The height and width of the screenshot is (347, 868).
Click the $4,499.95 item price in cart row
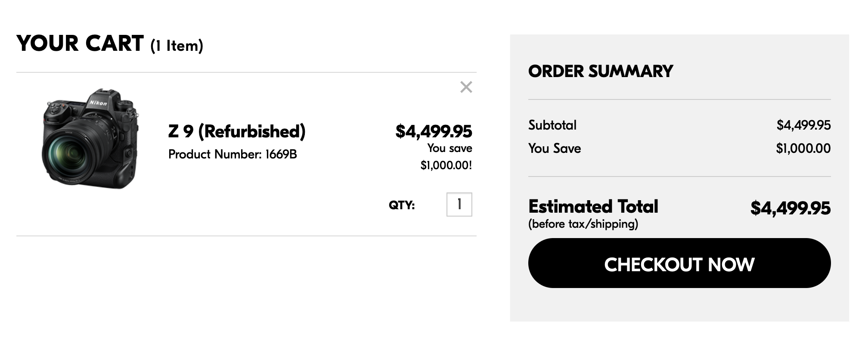click(434, 131)
